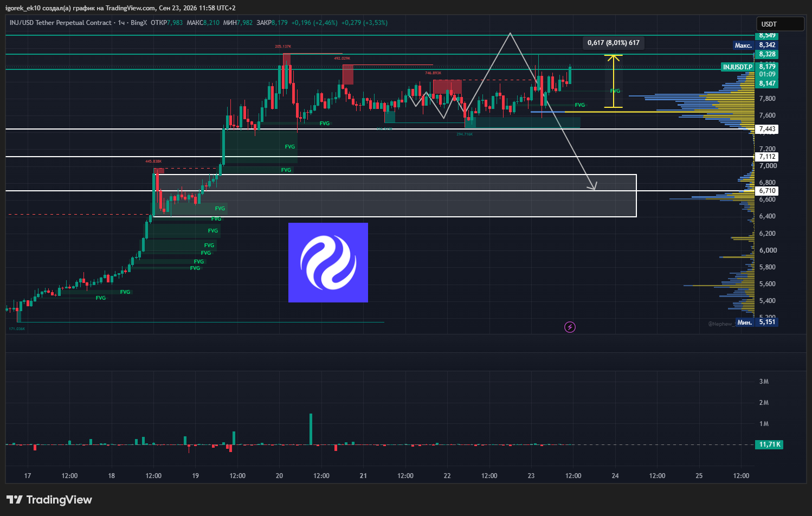The image size is (812, 516).
Task: Click the 205.137K volume annotation
Action: click(x=283, y=47)
